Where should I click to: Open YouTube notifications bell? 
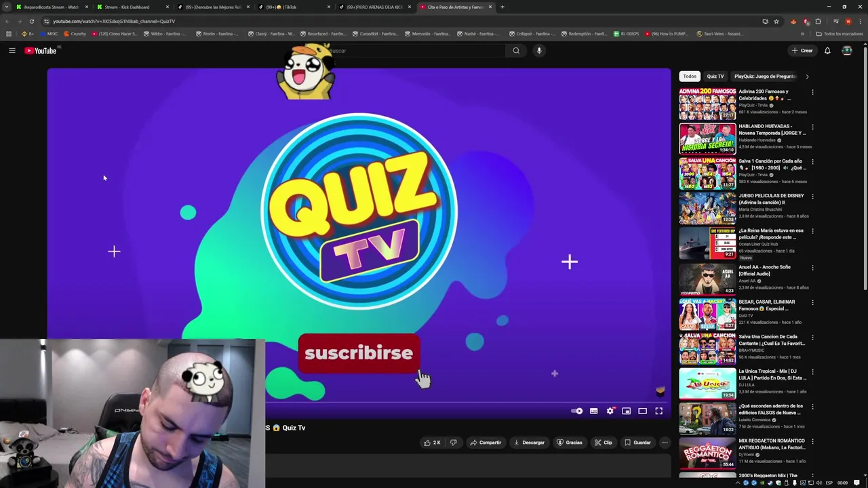tap(827, 51)
